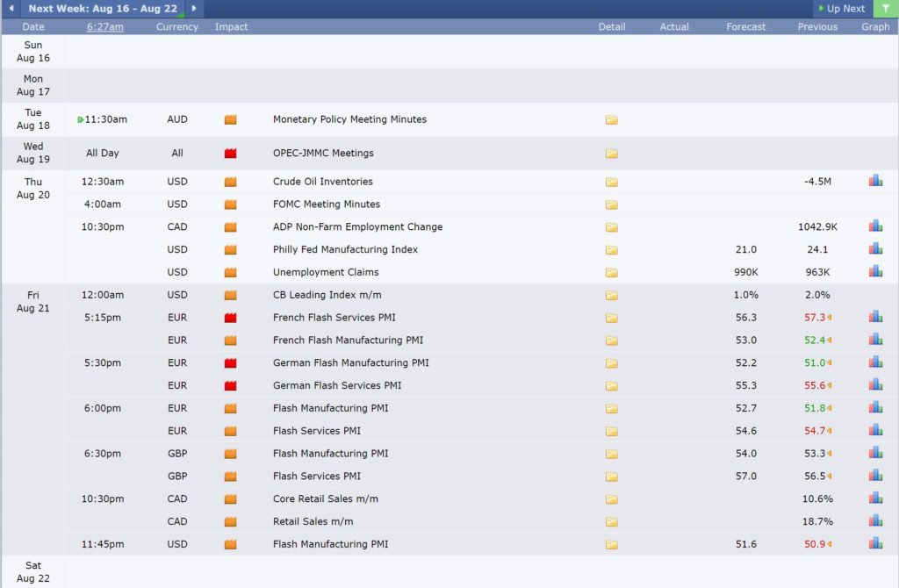Open detail folder for Unemployment Claims
Viewport: 899px width, 588px height.
tap(612, 272)
